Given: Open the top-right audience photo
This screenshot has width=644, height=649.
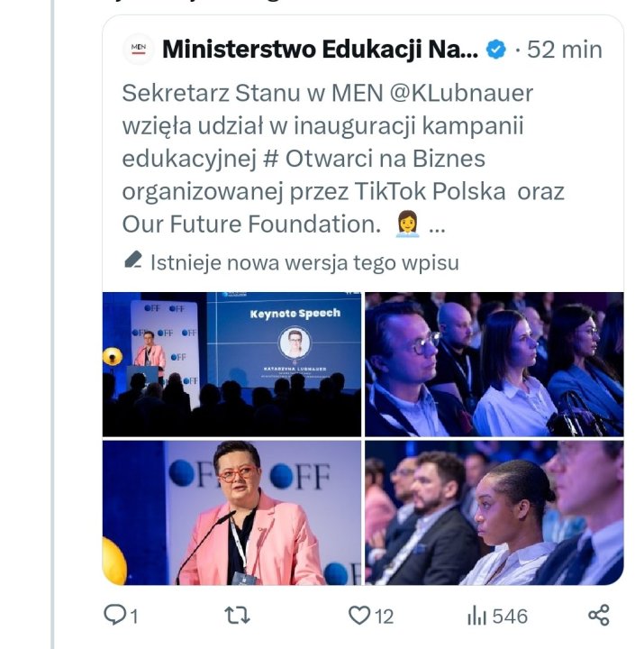Looking at the screenshot, I should click(494, 364).
